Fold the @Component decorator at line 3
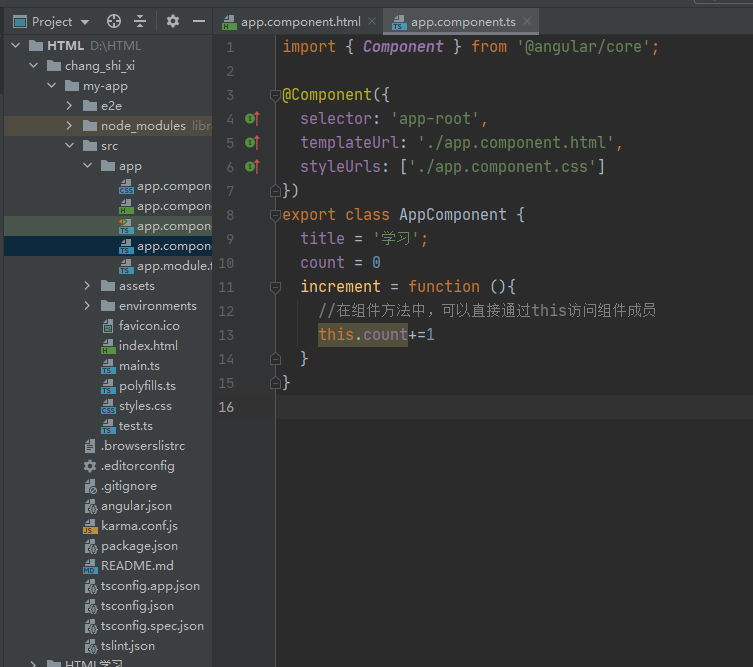Viewport: 753px width, 667px height. coord(275,95)
